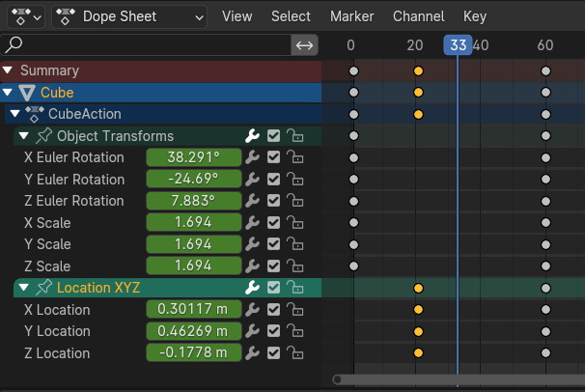
Task: Lock the Y Scale channel
Action: point(294,244)
